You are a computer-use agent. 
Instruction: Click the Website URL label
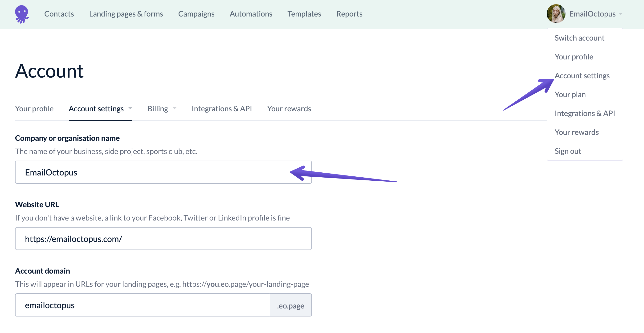(37, 204)
